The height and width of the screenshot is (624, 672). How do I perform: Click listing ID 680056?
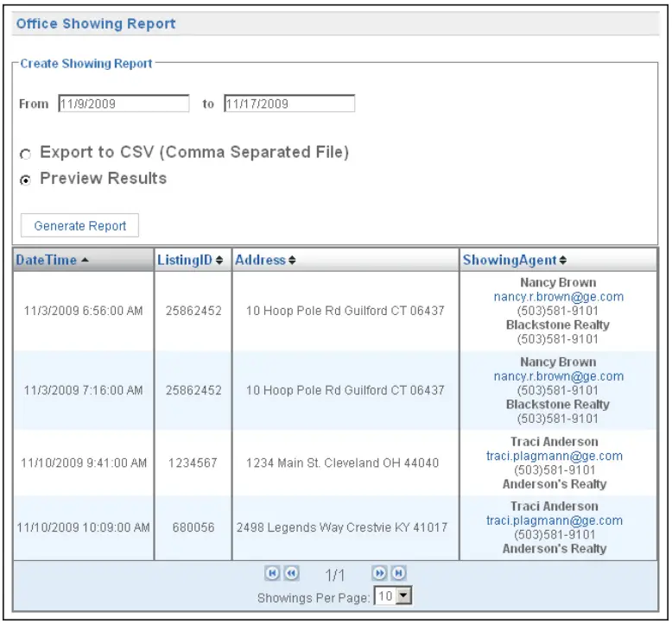tap(193, 527)
